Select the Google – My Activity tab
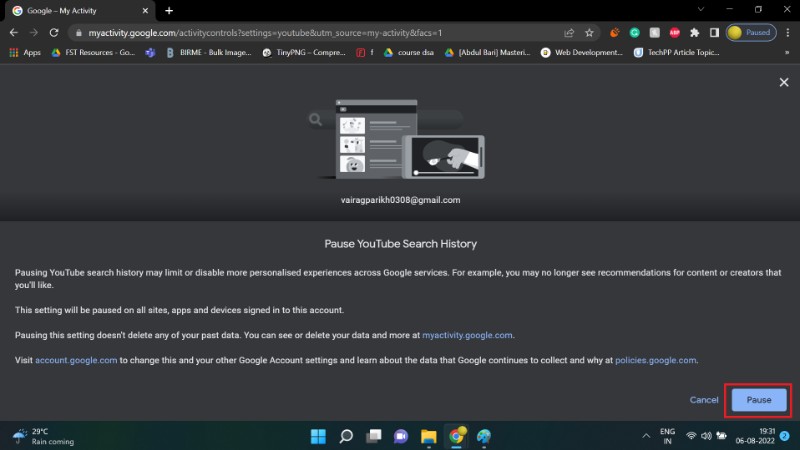800x450 pixels. coord(80,11)
